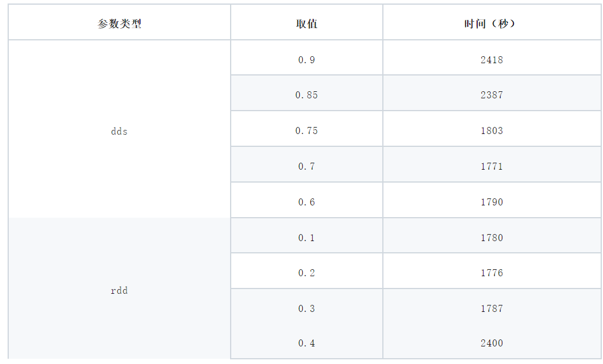Image resolution: width=603 pixels, height=364 pixels.
Task: Select the 1776 time cell
Action: [x=492, y=273]
